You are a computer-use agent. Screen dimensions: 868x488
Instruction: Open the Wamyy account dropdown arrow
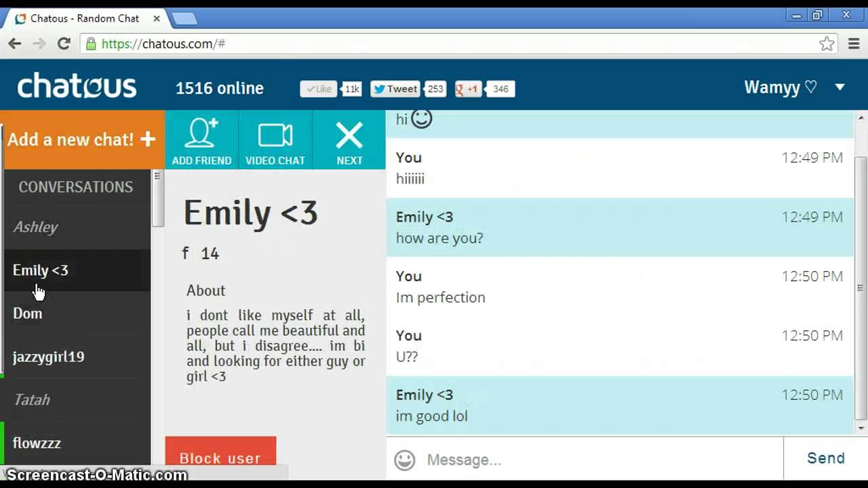840,87
